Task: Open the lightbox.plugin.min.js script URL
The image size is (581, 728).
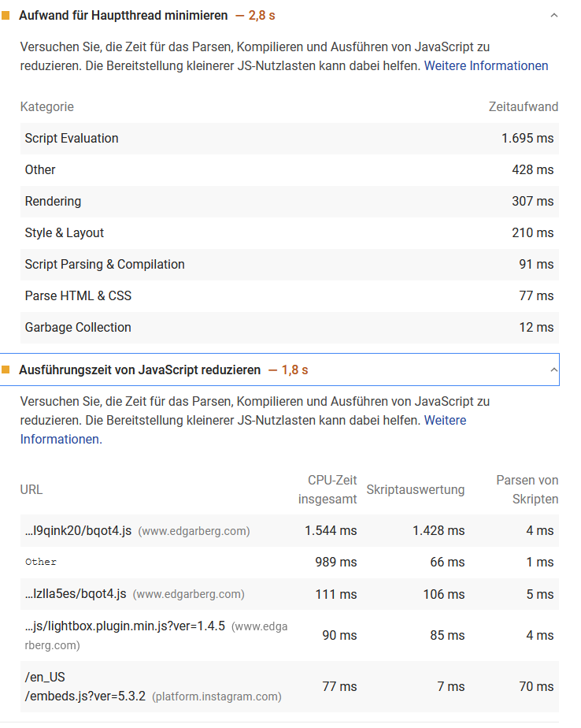Action: tap(125, 626)
